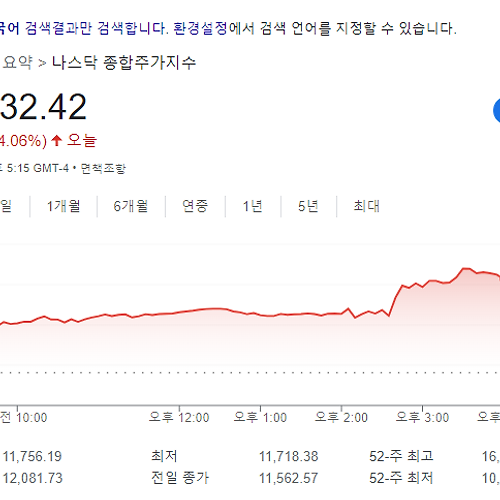Click the large 32.42 index price
The width and height of the screenshot is (500, 500).
coord(43,107)
